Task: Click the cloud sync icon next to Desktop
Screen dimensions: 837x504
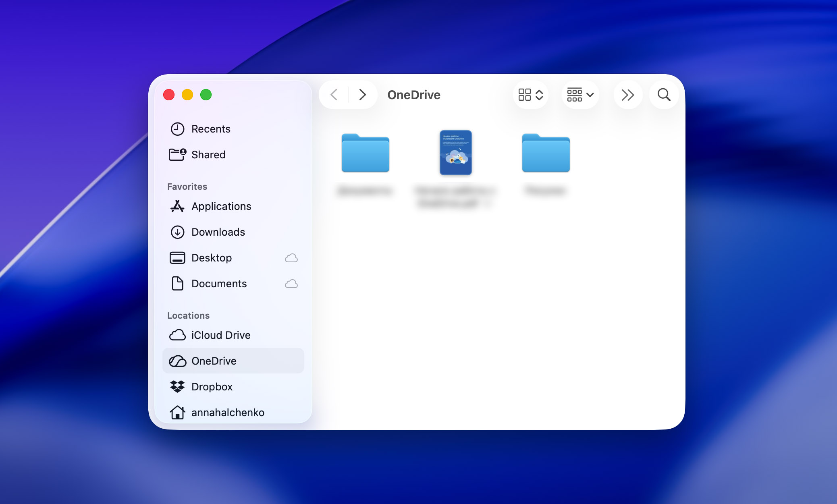Action: (x=291, y=258)
